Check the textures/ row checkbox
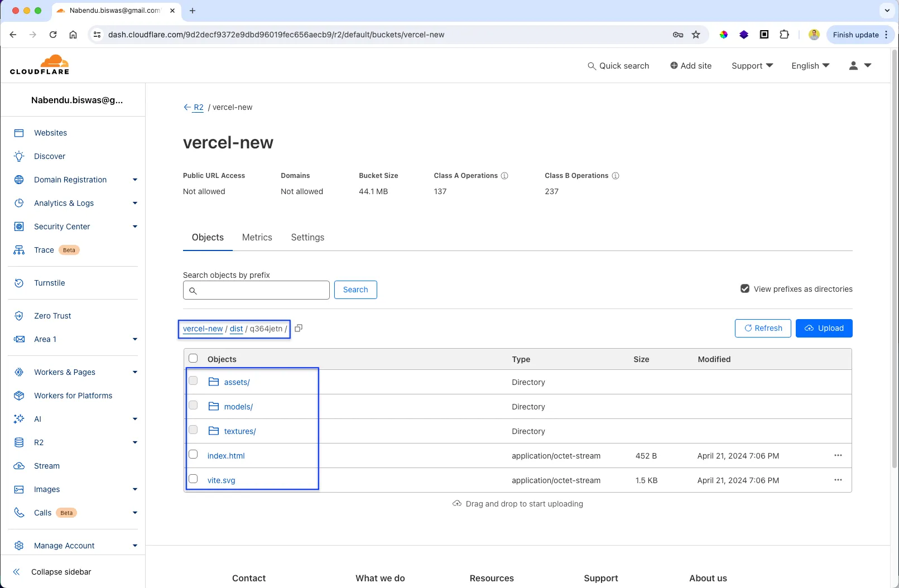899x588 pixels. point(193,430)
